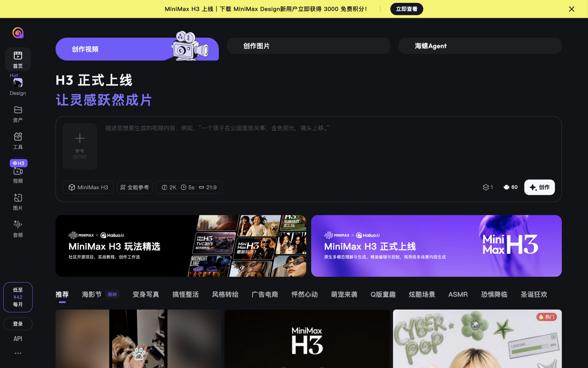Open the dog paw video thumbnail
Screen dimensions: 588x368
(x=138, y=339)
